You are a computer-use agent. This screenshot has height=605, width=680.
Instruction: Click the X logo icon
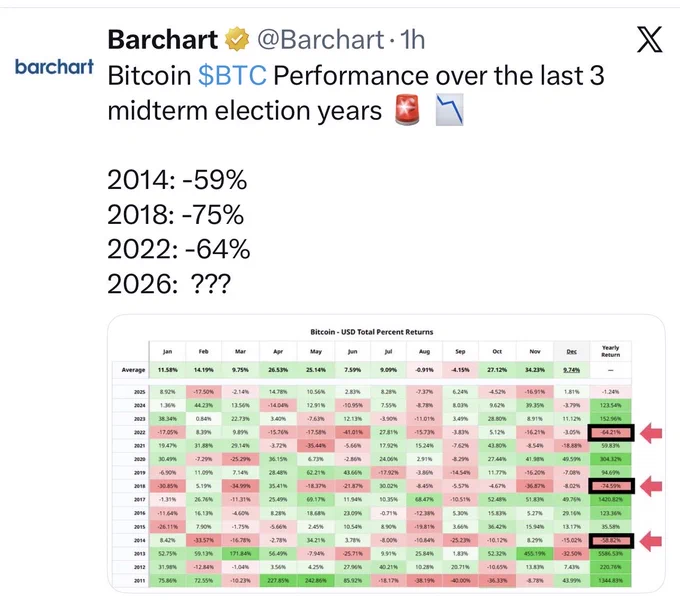(649, 39)
